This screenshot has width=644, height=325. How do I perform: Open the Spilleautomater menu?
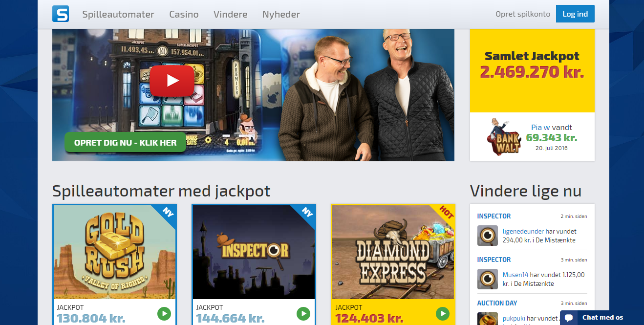pyautogui.click(x=118, y=14)
